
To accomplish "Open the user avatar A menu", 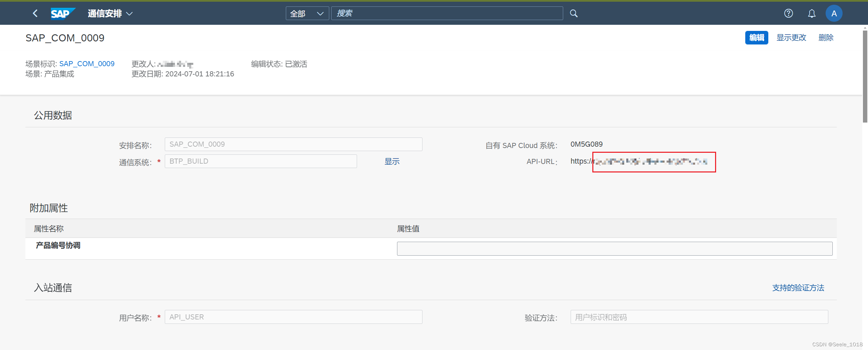I will point(834,14).
